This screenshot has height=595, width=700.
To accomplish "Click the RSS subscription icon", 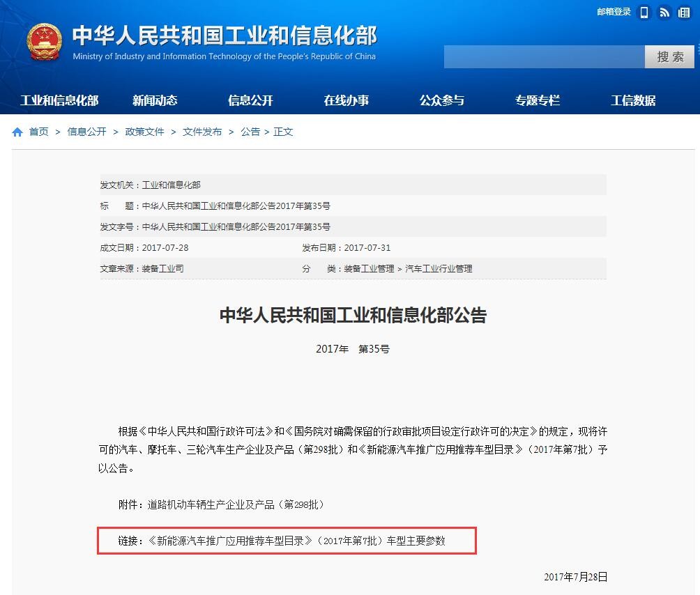I will [x=664, y=13].
